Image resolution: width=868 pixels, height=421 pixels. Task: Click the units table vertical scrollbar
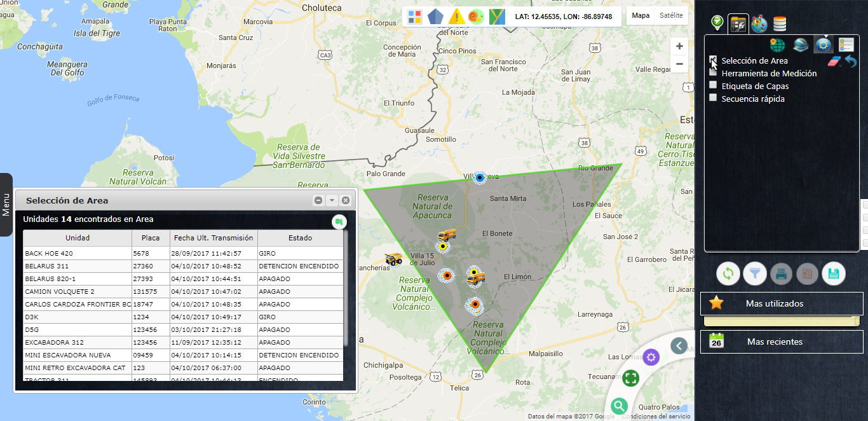tap(346, 288)
